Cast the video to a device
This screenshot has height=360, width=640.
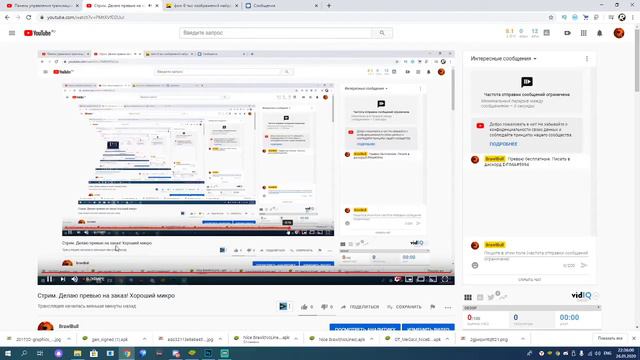(433, 279)
